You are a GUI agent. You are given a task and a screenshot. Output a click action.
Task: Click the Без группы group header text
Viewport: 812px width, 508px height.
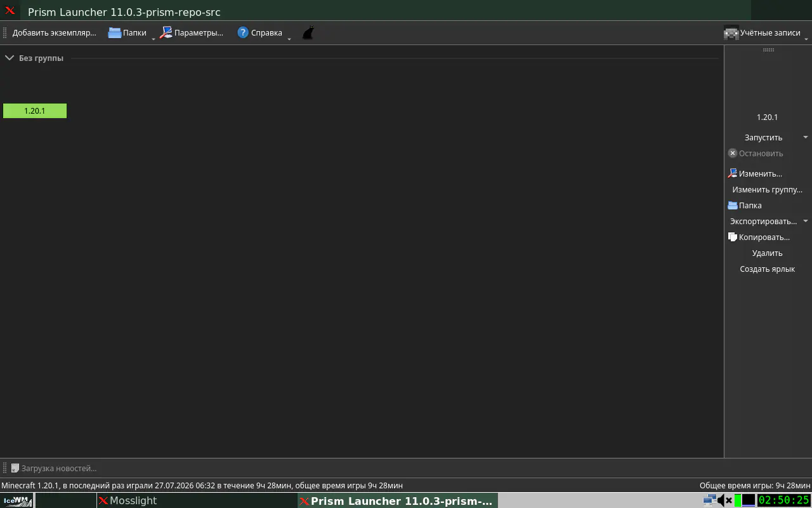41,58
